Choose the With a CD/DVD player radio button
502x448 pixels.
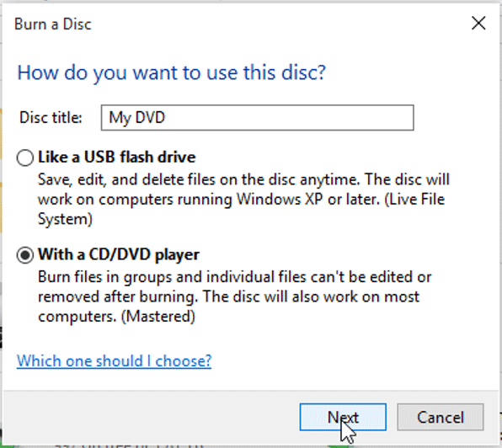pos(25,255)
